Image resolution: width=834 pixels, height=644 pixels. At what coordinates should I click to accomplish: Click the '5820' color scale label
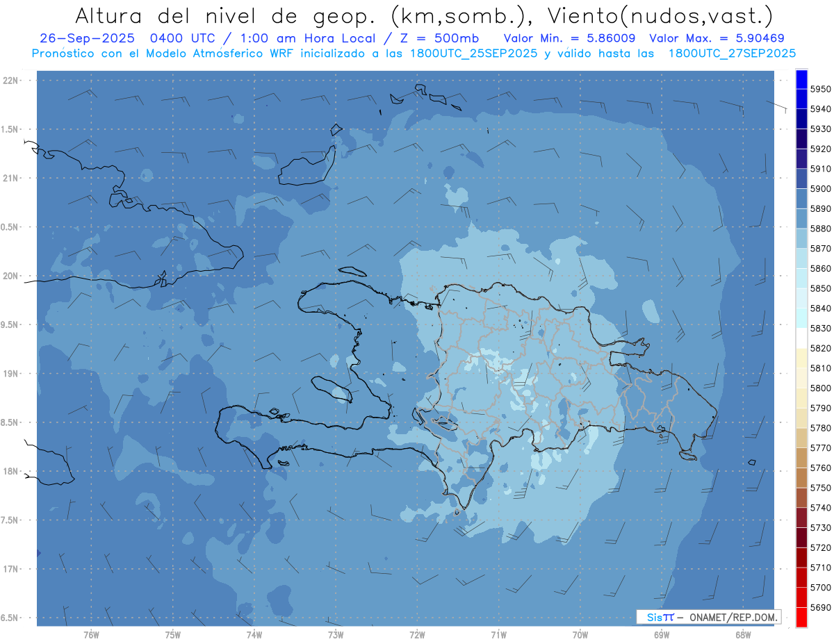(821, 348)
